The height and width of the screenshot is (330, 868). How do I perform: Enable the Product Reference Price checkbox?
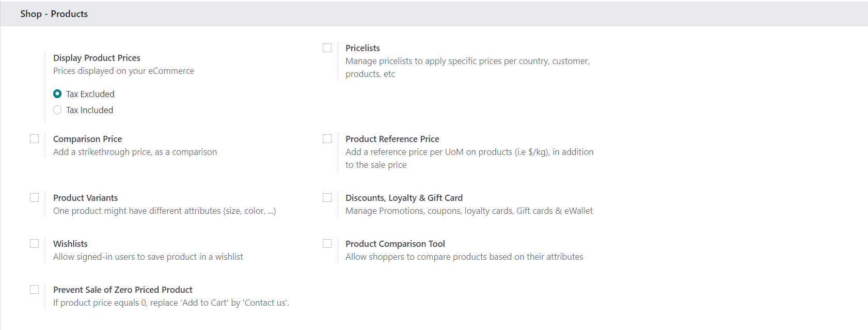[x=327, y=139]
